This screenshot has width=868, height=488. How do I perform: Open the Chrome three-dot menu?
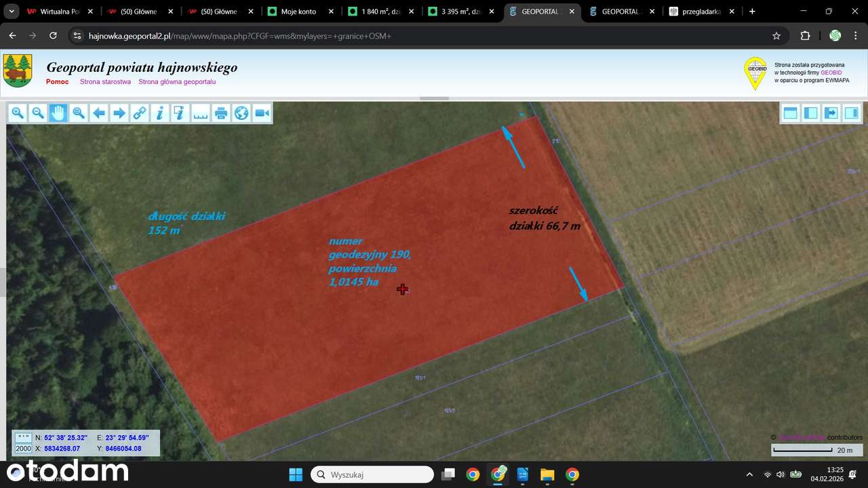point(856,36)
